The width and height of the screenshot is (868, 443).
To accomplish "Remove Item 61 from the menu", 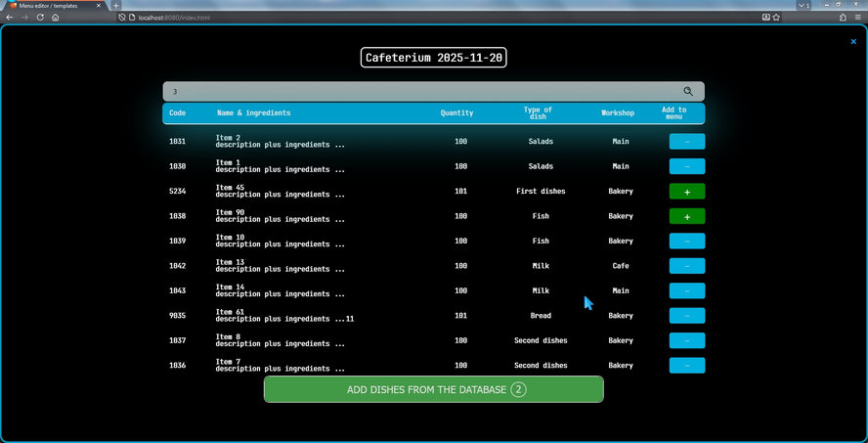I will (x=686, y=316).
